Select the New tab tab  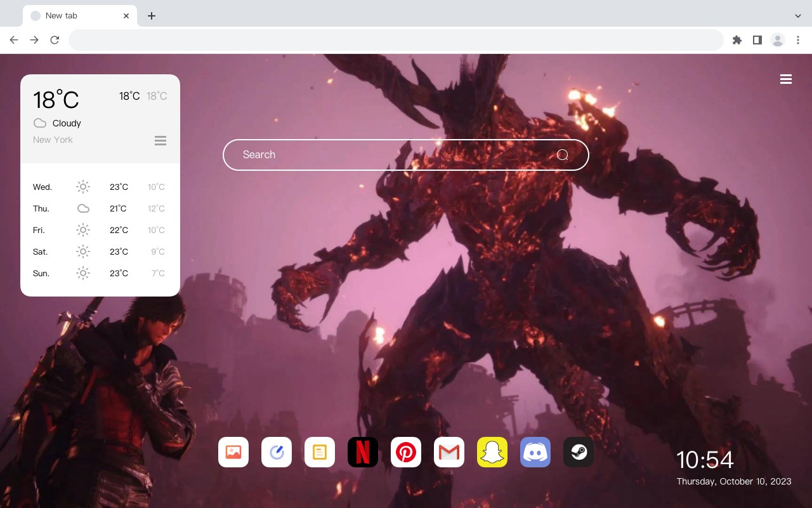point(80,16)
